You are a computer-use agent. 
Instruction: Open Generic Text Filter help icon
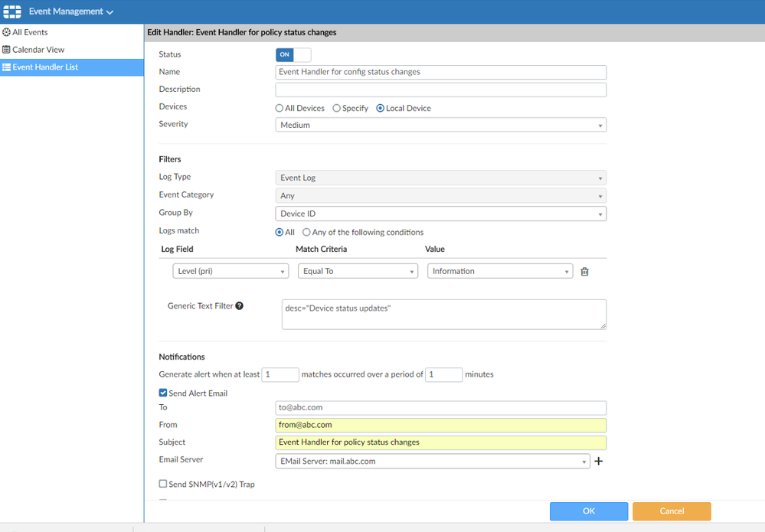pos(239,306)
